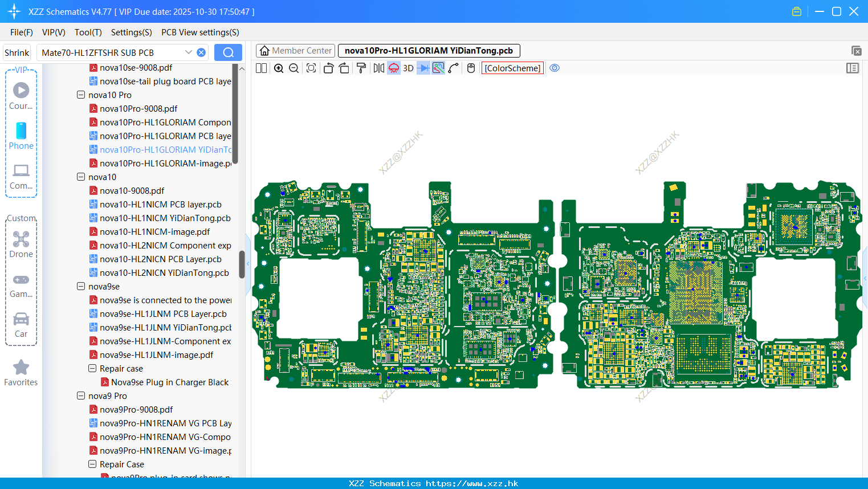This screenshot has width=868, height=489.
Task: Rotate the board clockwise
Action: point(344,68)
